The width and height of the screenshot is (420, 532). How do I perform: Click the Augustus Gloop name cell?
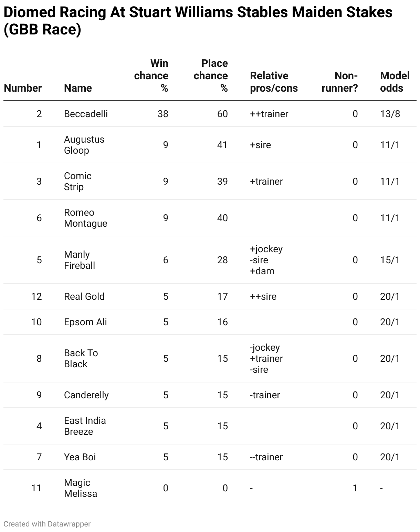(x=84, y=145)
